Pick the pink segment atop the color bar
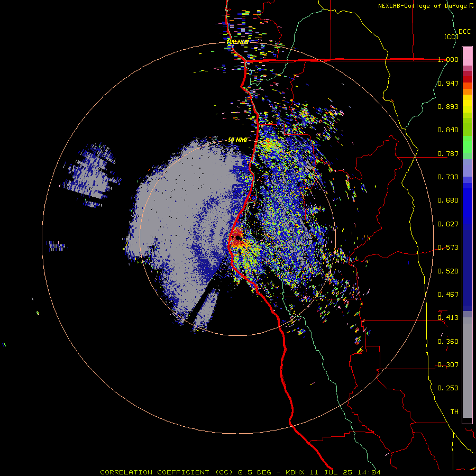Screen dimensions: 476x476 (467, 57)
